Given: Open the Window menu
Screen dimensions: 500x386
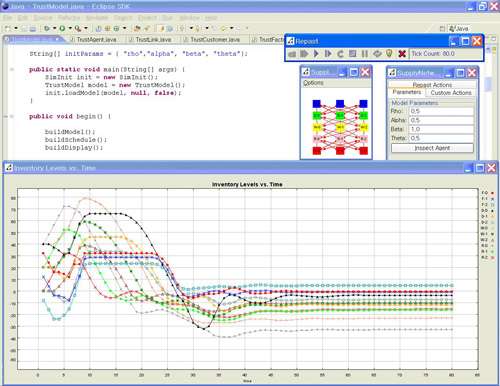Looking at the screenshot, I should coord(189,18).
